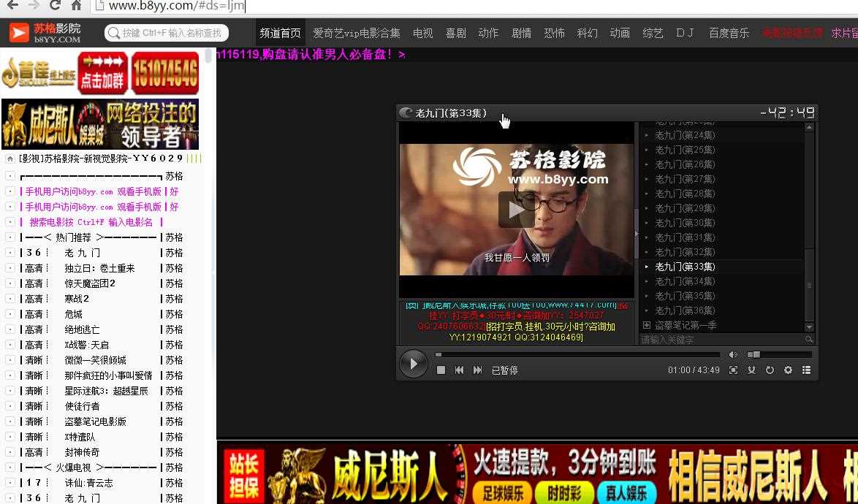Open 盗墓笔记电影版 in sidebar list
Viewport: 858px width, 504px height.
[95, 421]
